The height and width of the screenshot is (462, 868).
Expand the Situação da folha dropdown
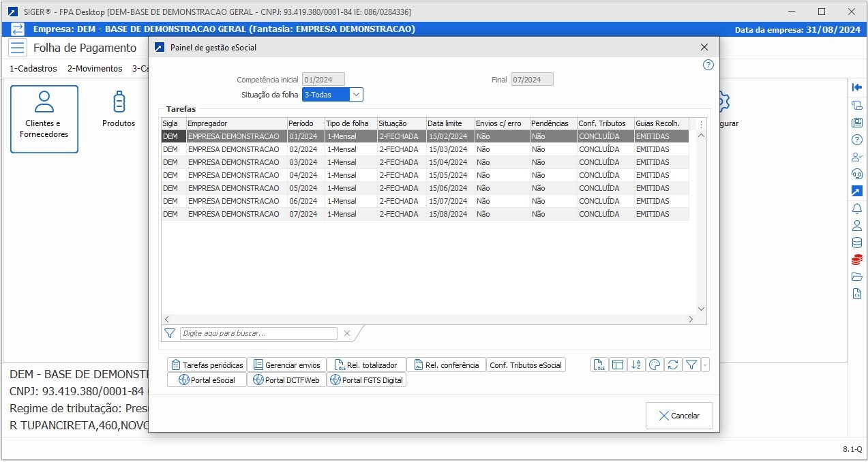tap(357, 95)
